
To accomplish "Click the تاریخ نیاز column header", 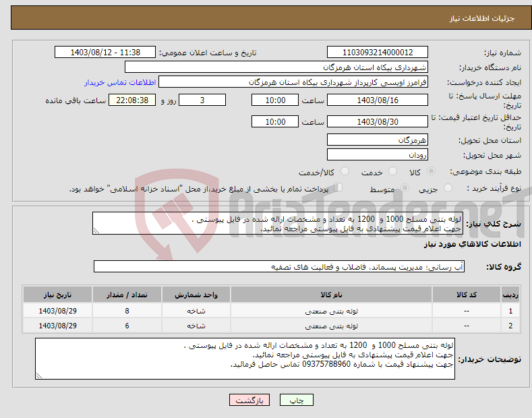I will 58,295.
